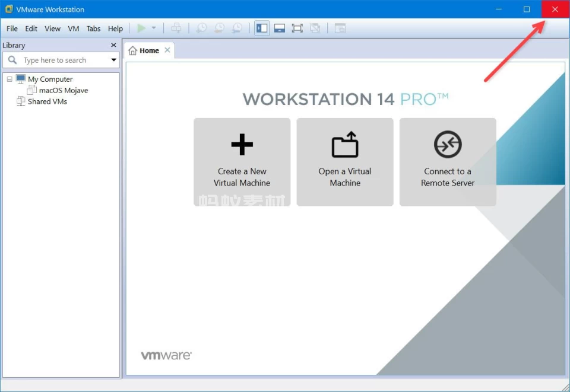Select the Home tab

click(144, 50)
